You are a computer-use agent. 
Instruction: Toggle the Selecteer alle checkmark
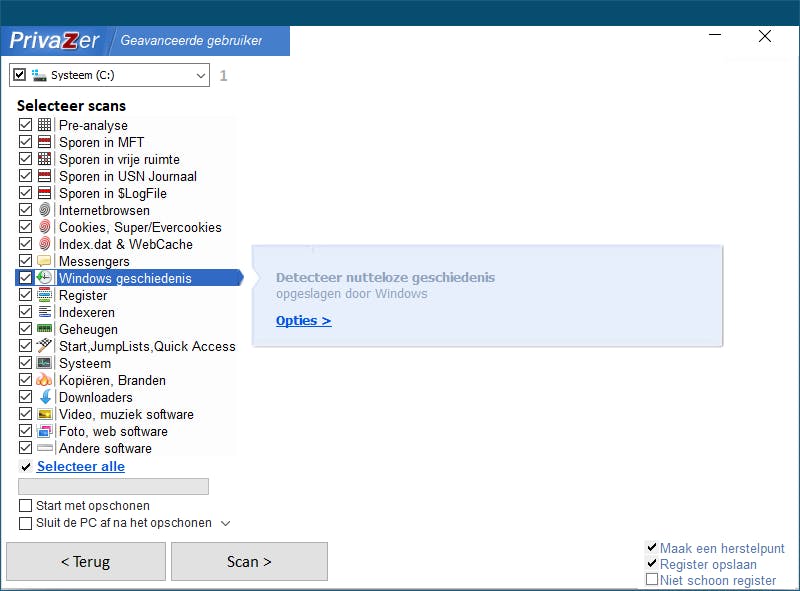(26, 466)
